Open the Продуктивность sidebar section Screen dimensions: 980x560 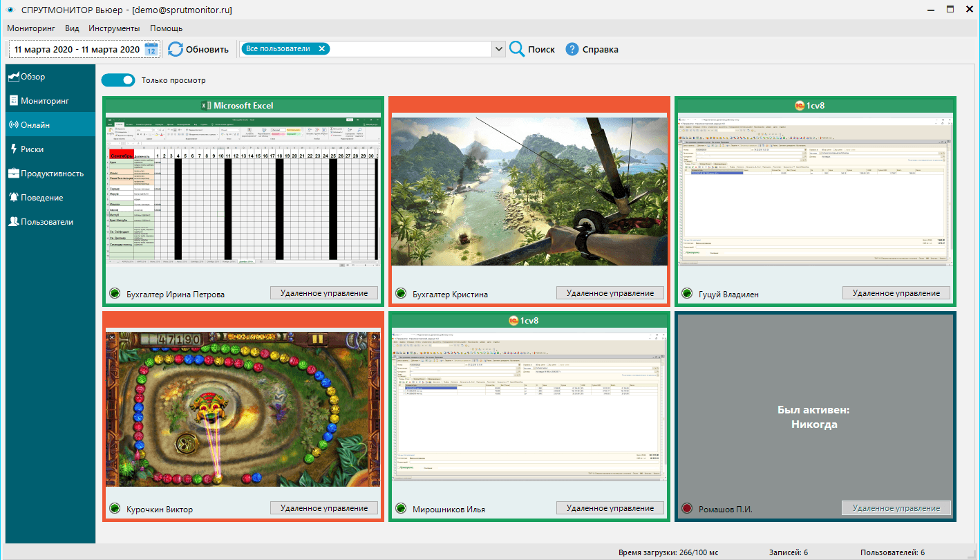[x=50, y=174]
